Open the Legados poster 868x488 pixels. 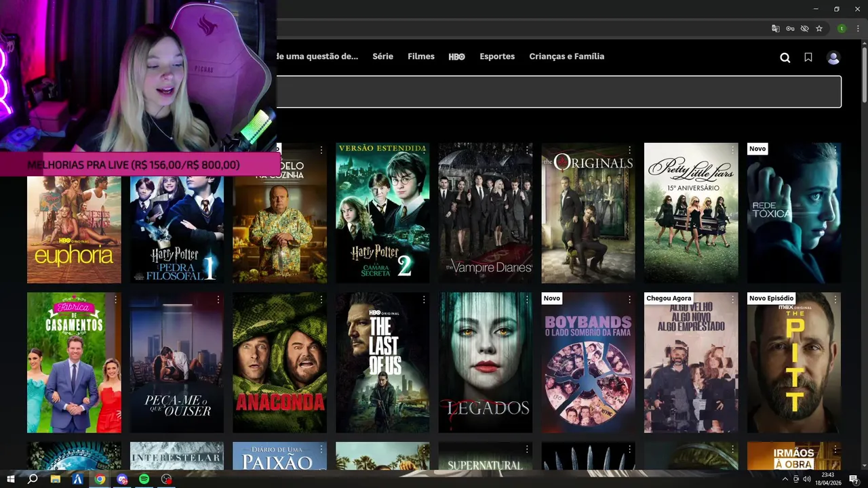pyautogui.click(x=486, y=363)
